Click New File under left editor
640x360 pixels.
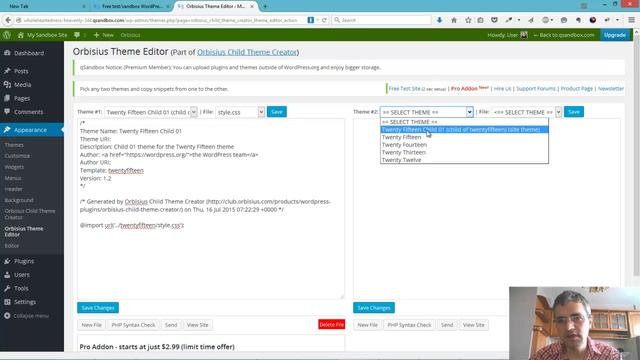[x=91, y=325]
